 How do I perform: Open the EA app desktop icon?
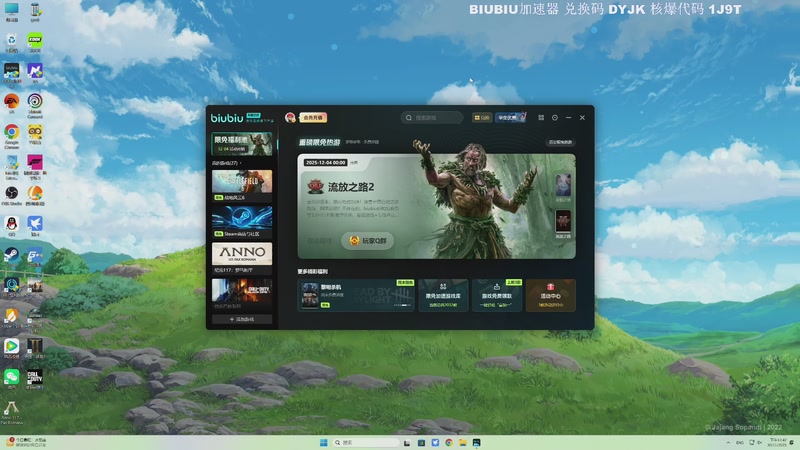pyautogui.click(x=11, y=103)
